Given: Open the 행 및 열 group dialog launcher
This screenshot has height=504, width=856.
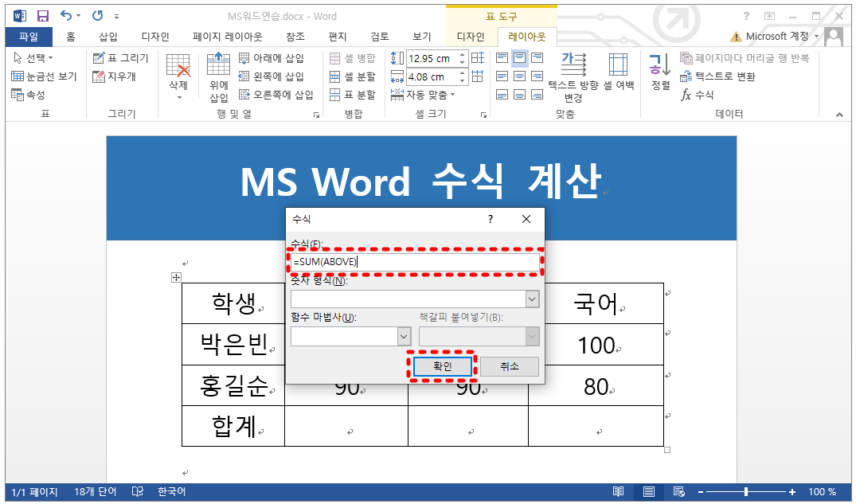Looking at the screenshot, I should click(x=316, y=115).
